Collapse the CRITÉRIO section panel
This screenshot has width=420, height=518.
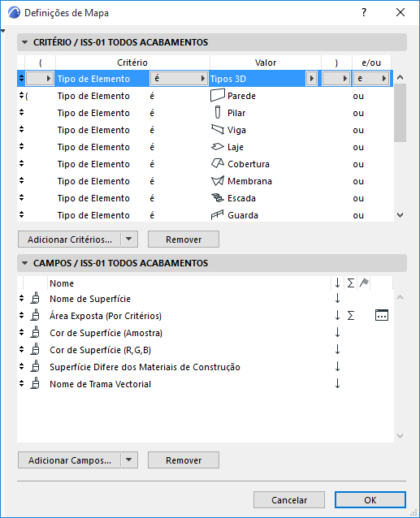tap(24, 42)
